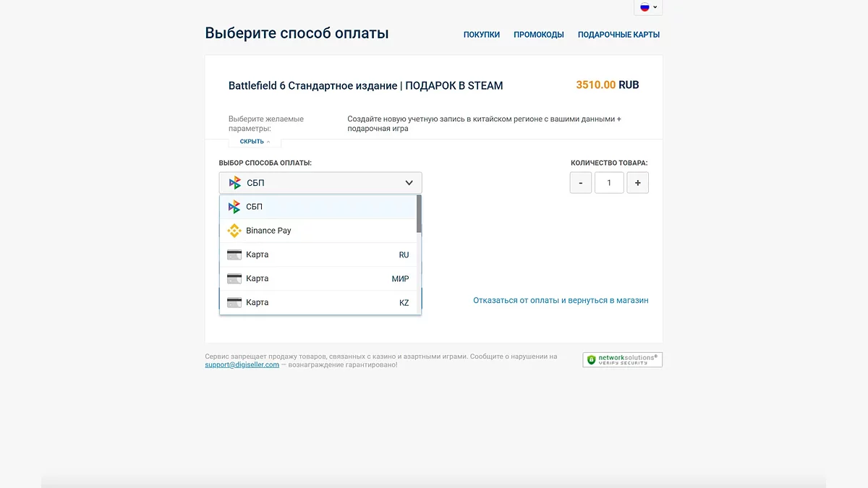Open the ПРОМОКОДЫ page
Screen dimensions: 868x488
coord(539,35)
